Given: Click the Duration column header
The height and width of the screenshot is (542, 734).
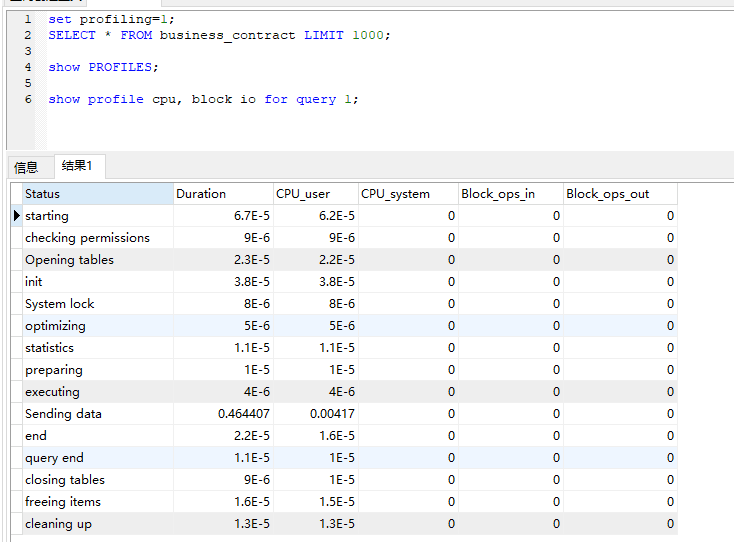Looking at the screenshot, I should (x=223, y=194).
